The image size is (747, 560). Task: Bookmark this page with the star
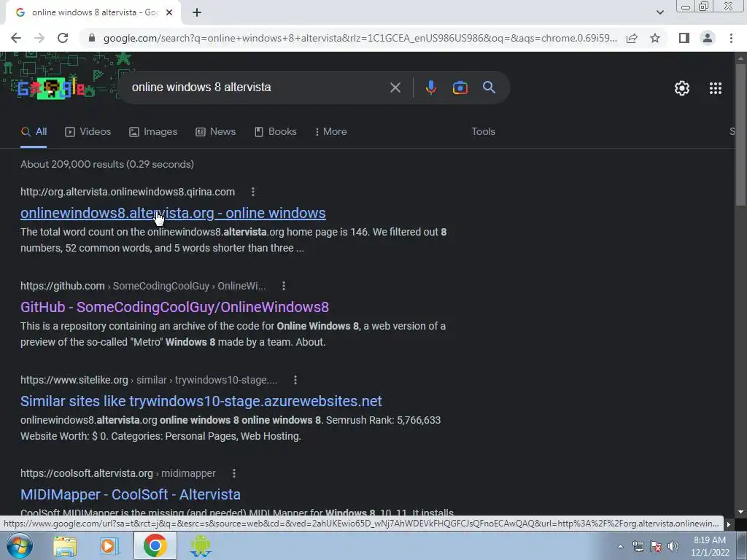click(x=655, y=38)
